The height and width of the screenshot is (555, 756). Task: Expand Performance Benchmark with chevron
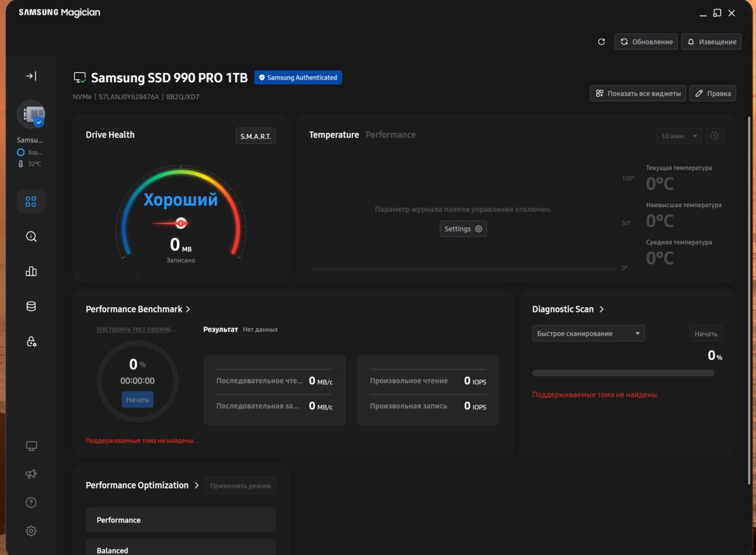188,309
